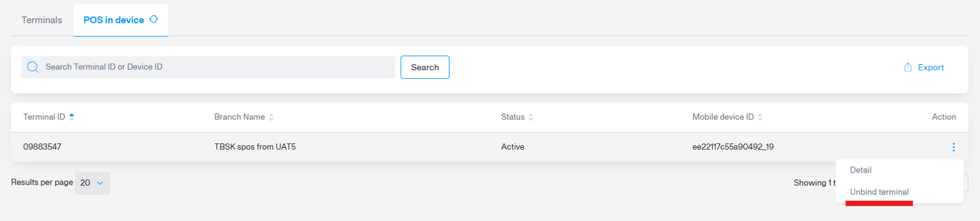Image resolution: width=980 pixels, height=221 pixels.
Task: Switch to the Terminals tab
Action: coord(42,20)
